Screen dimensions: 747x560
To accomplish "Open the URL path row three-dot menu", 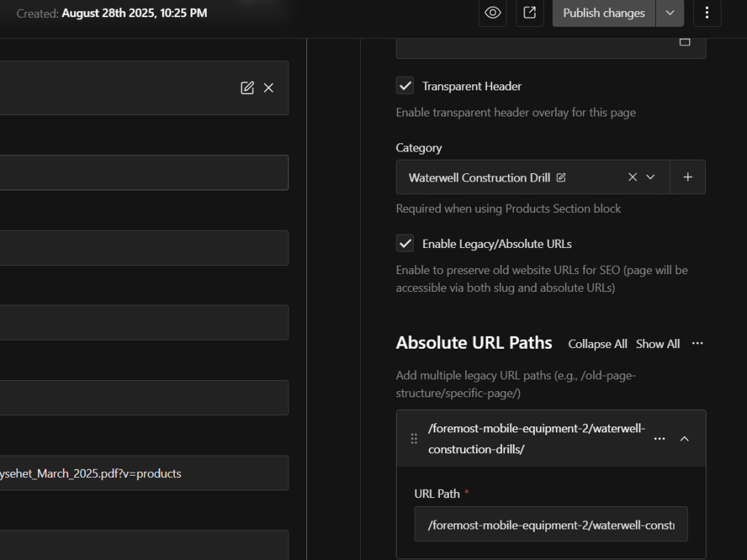I will [660, 438].
